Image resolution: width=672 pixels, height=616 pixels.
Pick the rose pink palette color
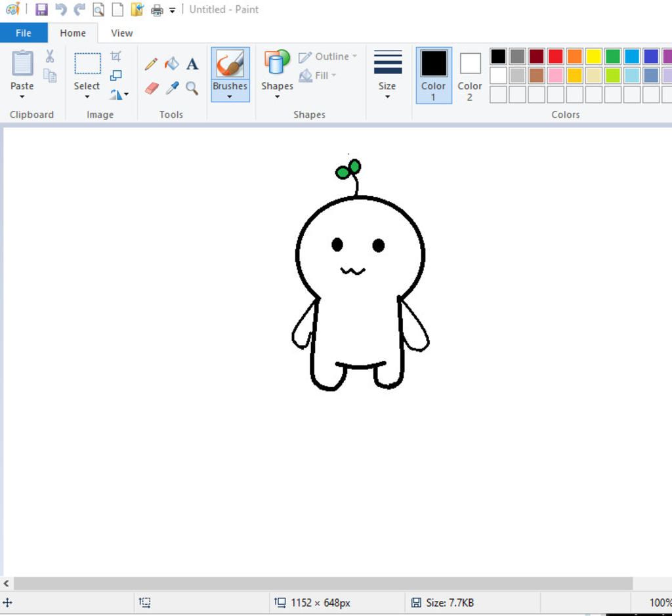[556, 75]
